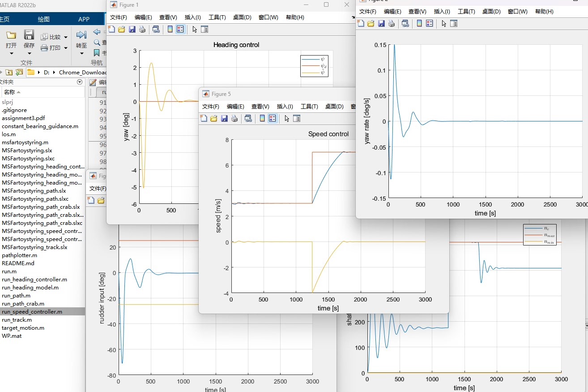The image size is (588, 392).
Task: Click Open File icon in Figure 1 toolbar
Action: [x=122, y=30]
